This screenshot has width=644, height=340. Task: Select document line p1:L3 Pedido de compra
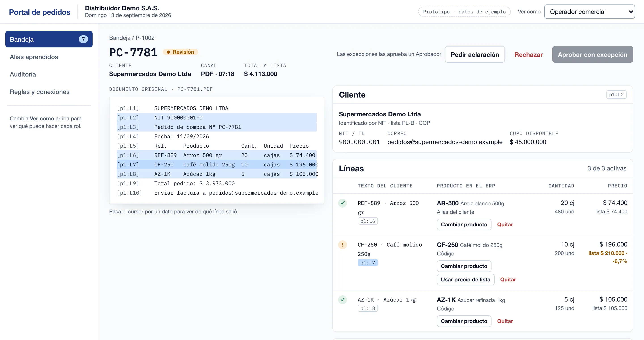point(216,127)
